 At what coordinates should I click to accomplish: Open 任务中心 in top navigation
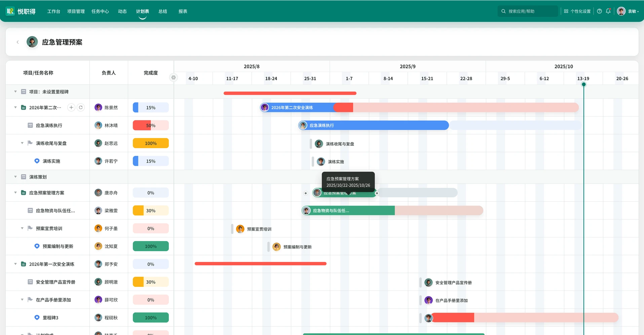click(100, 11)
